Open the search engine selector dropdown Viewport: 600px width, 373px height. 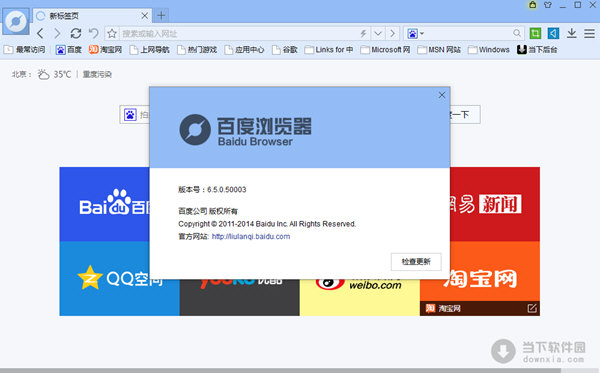click(416, 34)
